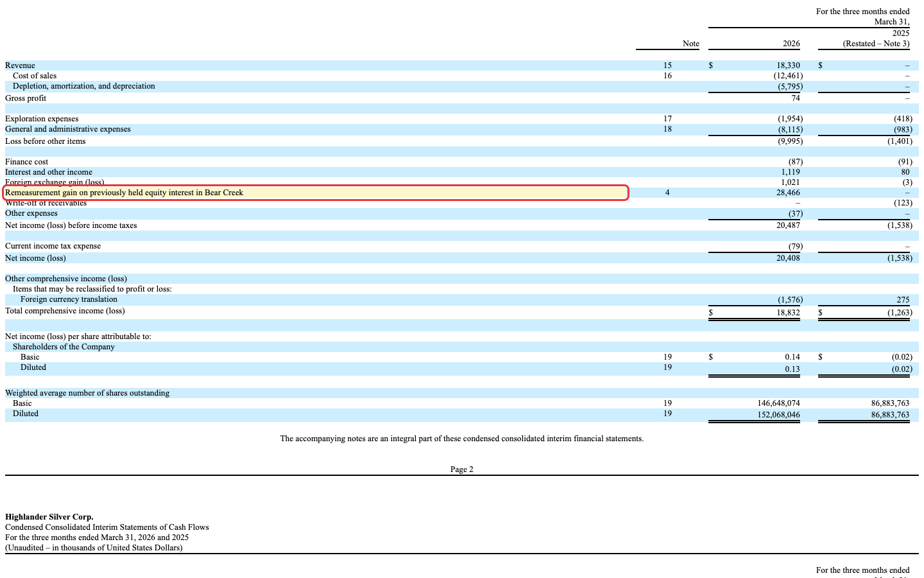The width and height of the screenshot is (924, 578).
Task: Click the 74 gross profit value
Action: [x=796, y=98]
